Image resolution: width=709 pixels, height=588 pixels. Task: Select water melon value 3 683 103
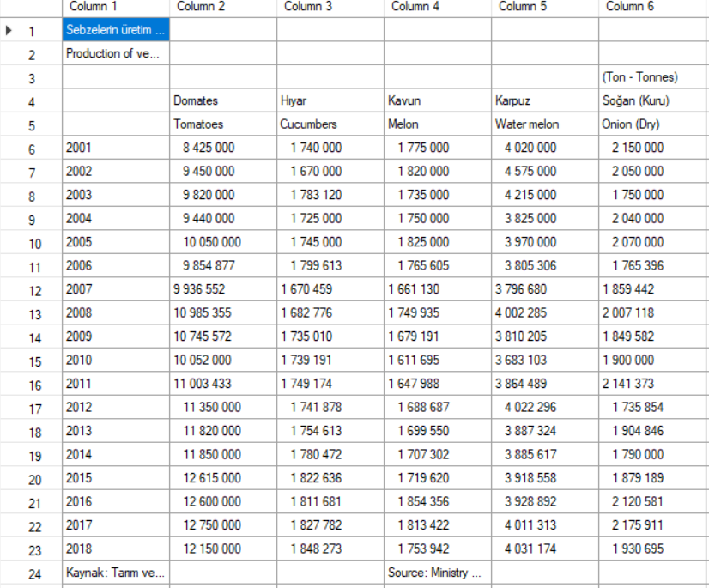544,360
